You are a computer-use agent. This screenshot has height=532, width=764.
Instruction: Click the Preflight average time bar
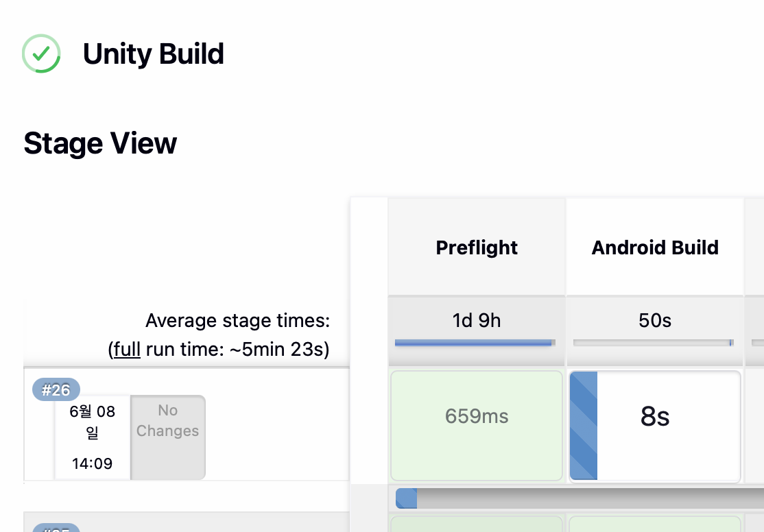click(x=475, y=343)
